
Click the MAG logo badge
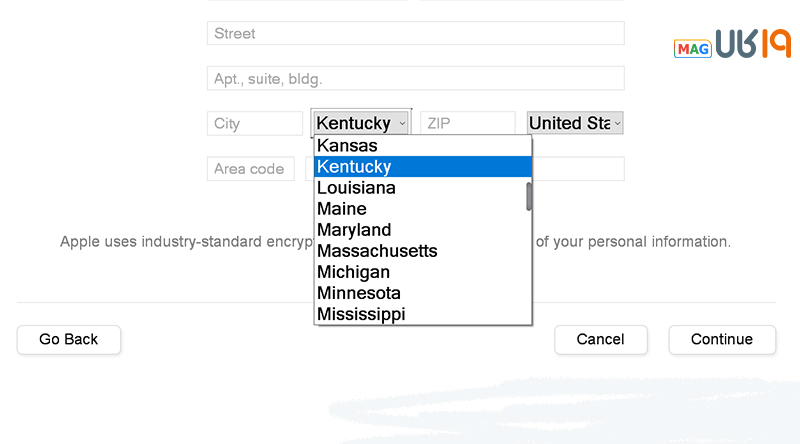(692, 48)
